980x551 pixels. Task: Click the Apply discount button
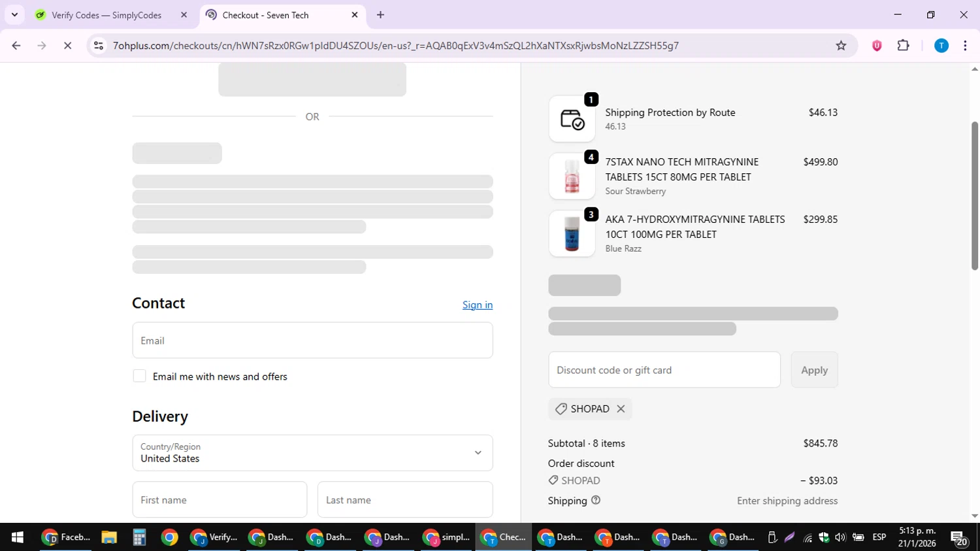814,370
